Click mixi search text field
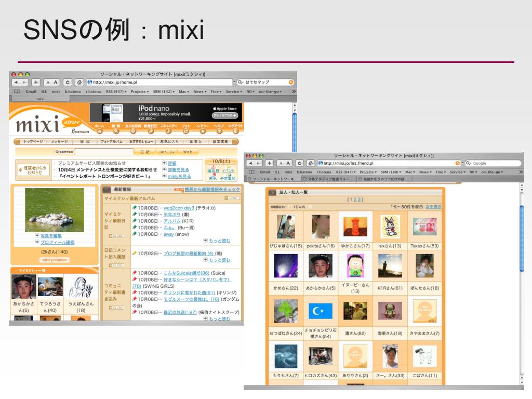 [104, 152]
